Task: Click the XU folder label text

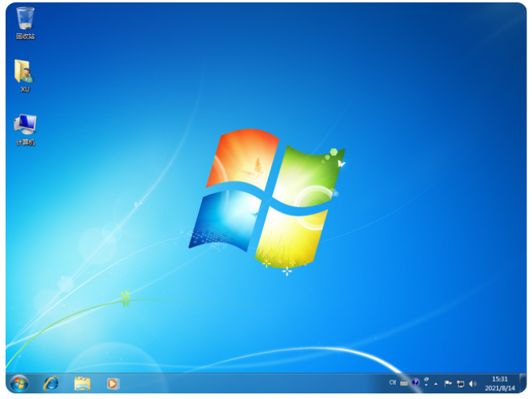Action: point(25,90)
